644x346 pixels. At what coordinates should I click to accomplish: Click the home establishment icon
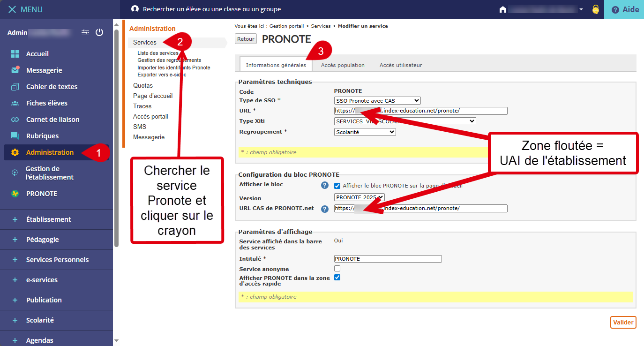[x=503, y=9]
